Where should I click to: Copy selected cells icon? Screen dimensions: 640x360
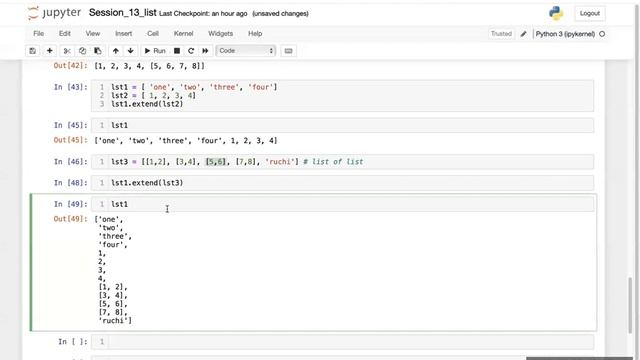pos(82,51)
